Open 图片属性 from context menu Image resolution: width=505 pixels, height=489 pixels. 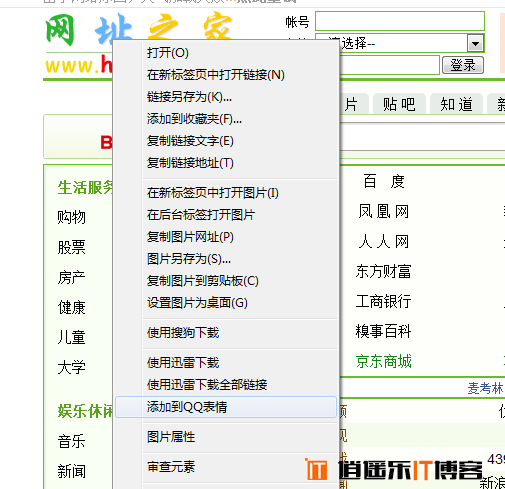(x=226, y=437)
